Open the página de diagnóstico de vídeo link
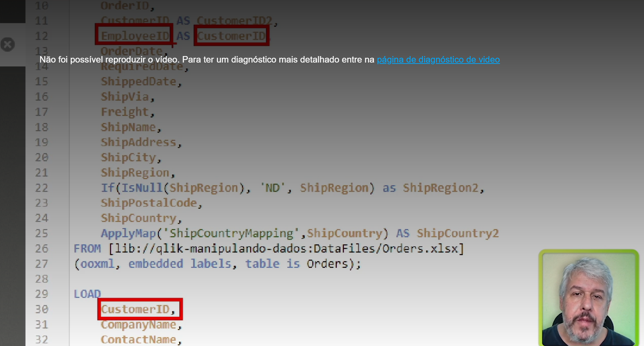644x346 pixels. (438, 59)
